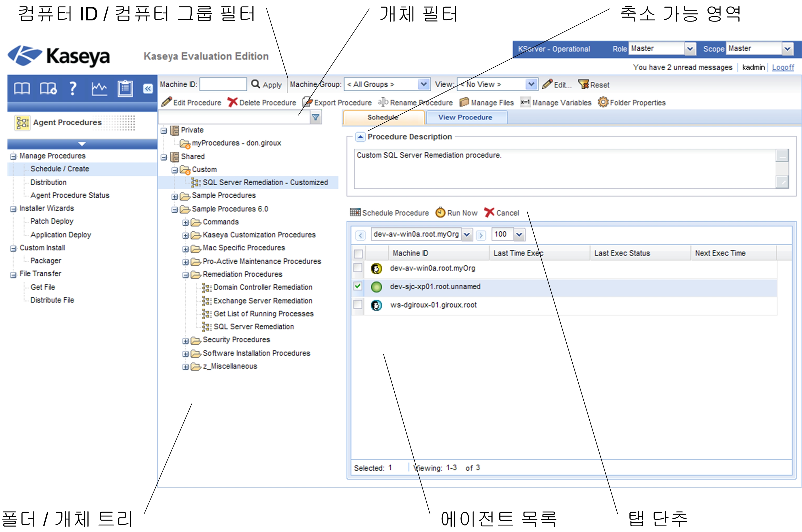802x532 pixels.
Task: Expand the Security Procedures folder
Action: (185, 341)
